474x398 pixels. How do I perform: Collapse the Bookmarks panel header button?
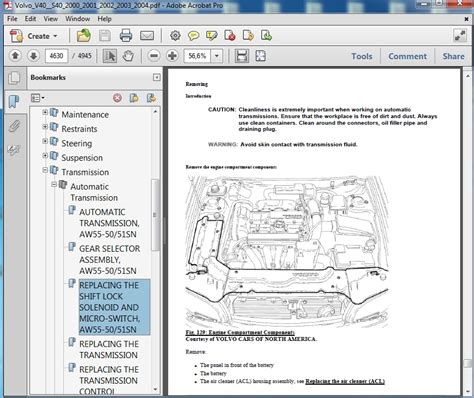(156, 78)
